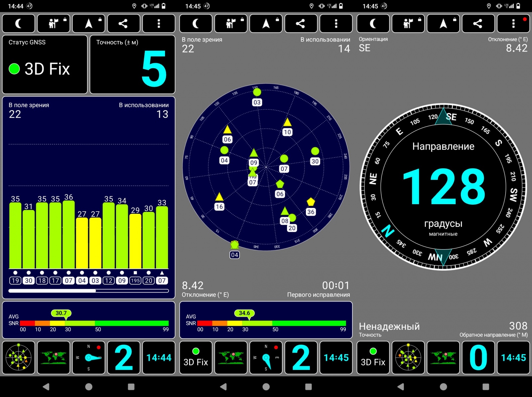532x397 pixels.
Task: Tap locked navigation arrow on status screen toolbar
Action: [89, 23]
